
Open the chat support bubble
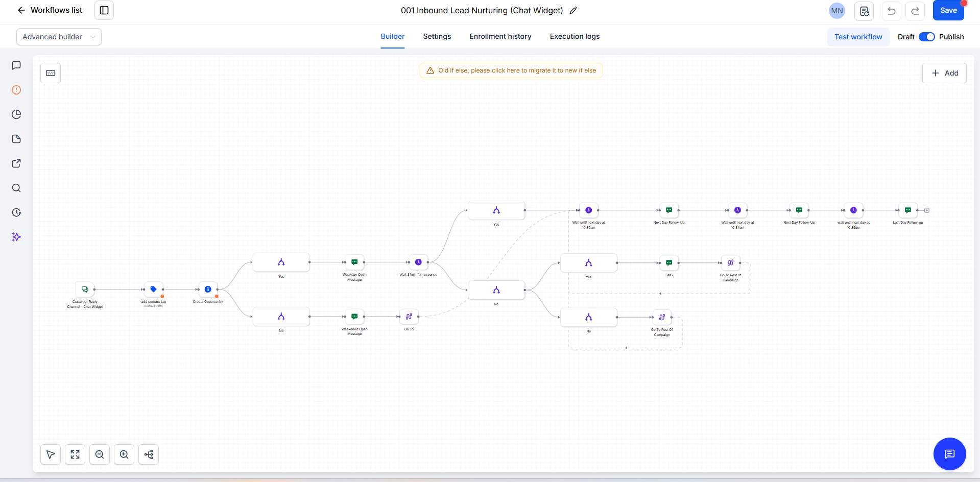(949, 454)
